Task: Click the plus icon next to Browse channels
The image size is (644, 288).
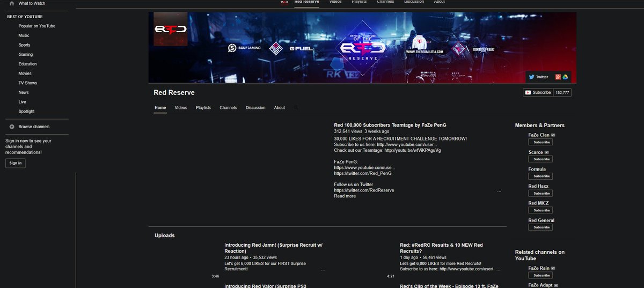Action: click(12, 127)
